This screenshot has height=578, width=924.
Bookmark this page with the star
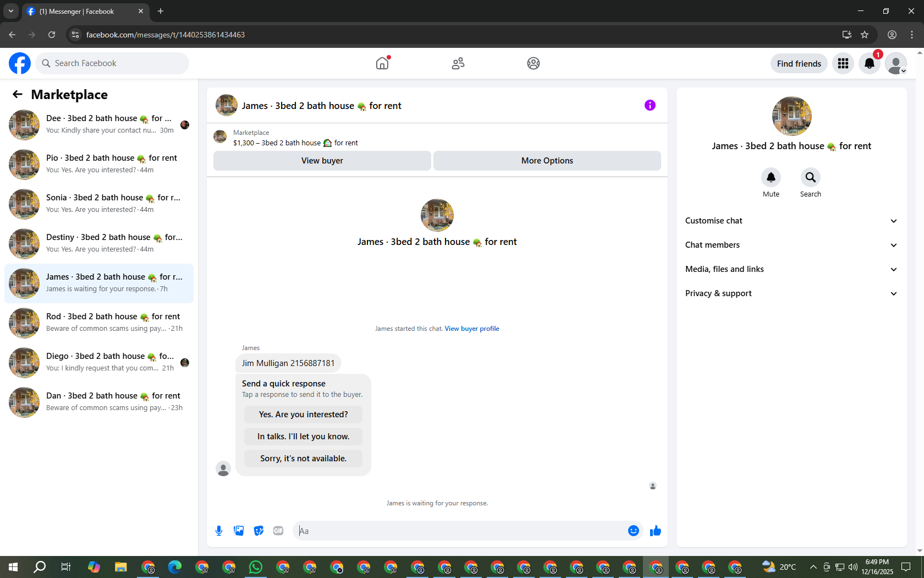click(x=865, y=35)
